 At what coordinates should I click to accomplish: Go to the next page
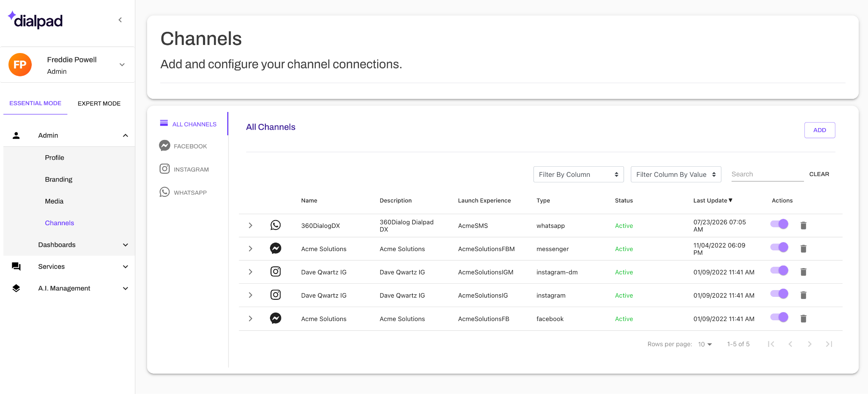pos(810,344)
